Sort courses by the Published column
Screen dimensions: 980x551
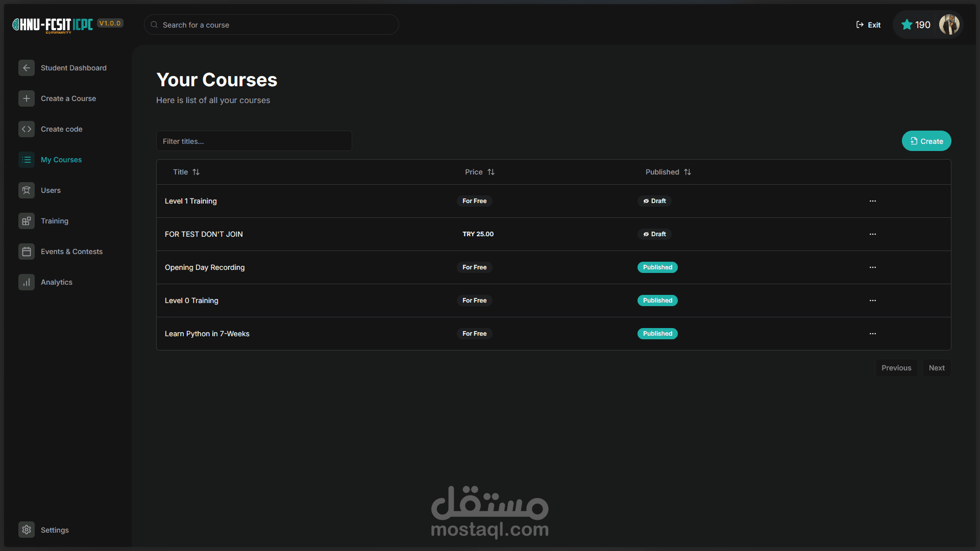point(668,172)
